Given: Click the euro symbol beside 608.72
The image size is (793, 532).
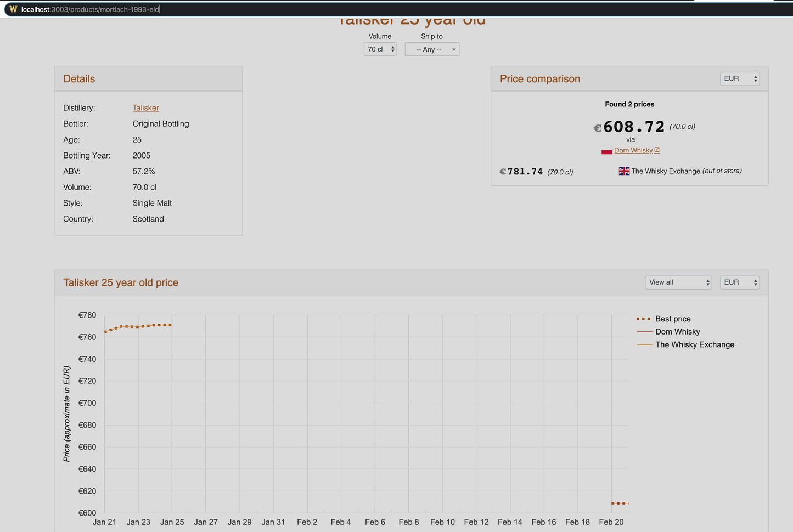Looking at the screenshot, I should (x=597, y=128).
